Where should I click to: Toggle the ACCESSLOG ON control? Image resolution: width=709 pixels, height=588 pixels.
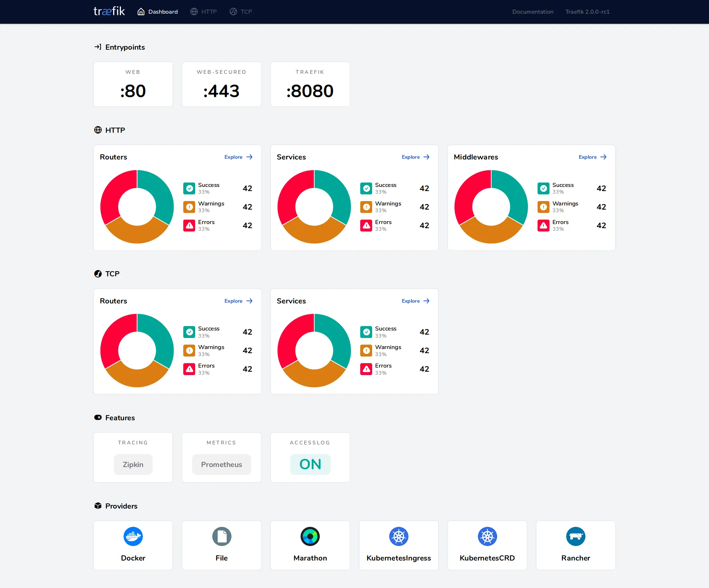point(310,464)
